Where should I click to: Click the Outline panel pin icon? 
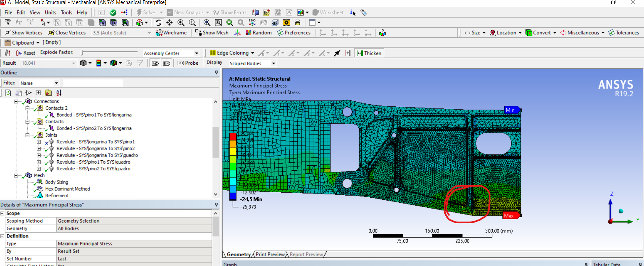(x=216, y=72)
